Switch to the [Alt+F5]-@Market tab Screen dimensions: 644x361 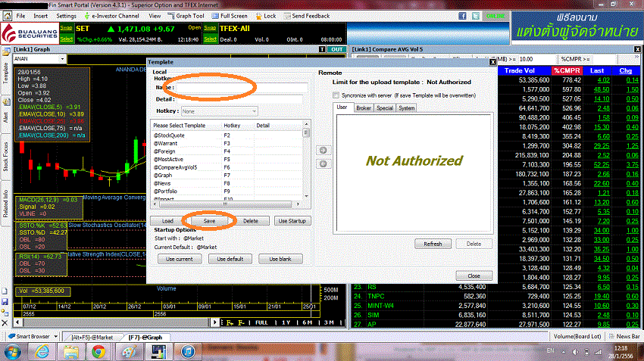click(x=92, y=338)
